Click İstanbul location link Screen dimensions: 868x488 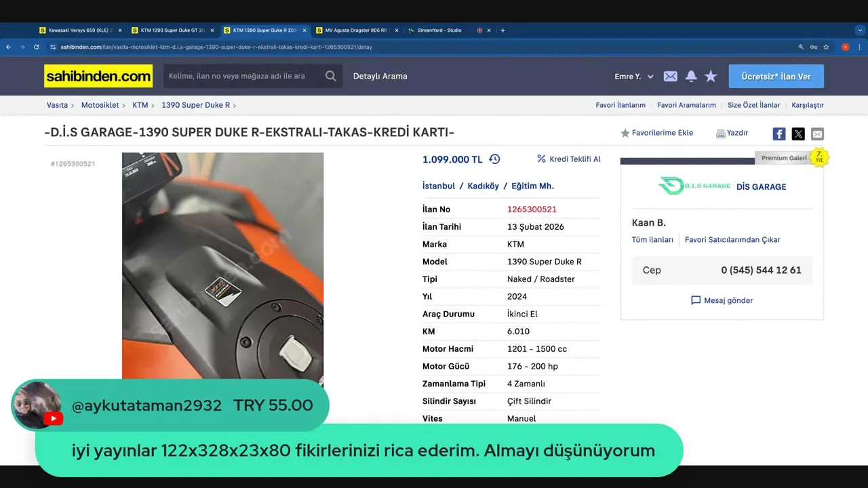[x=439, y=186]
